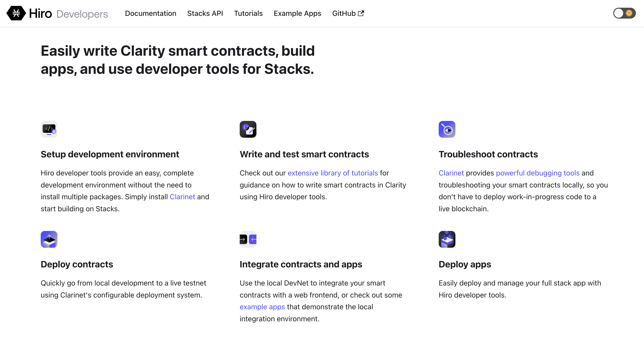Viewport: 644px width, 341px height.
Task: Click the Deploy contracts heading
Action: (x=77, y=264)
